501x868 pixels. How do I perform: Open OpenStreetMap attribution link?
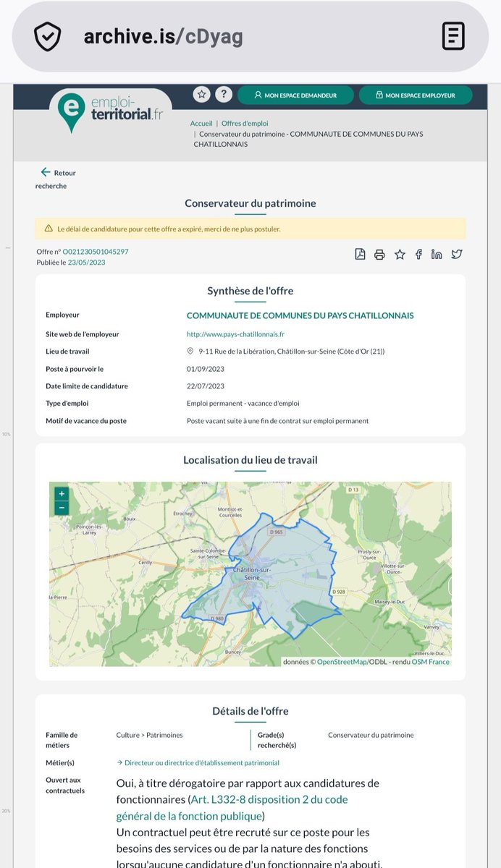coord(342,662)
